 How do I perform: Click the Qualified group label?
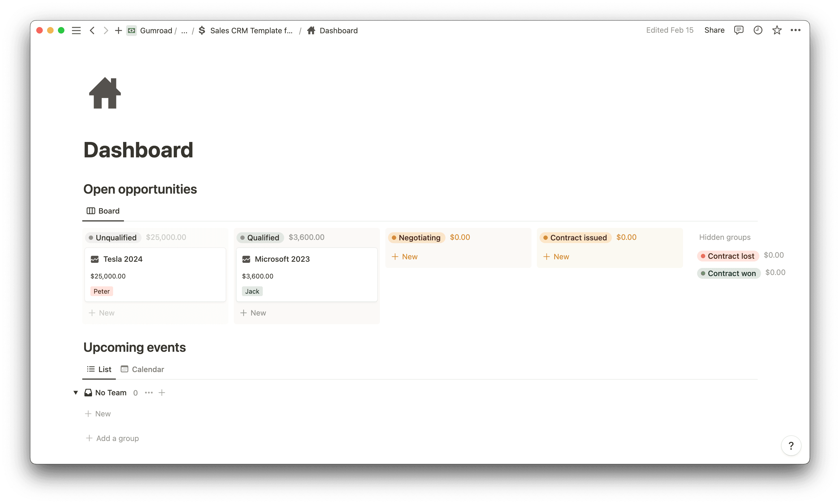click(x=260, y=237)
